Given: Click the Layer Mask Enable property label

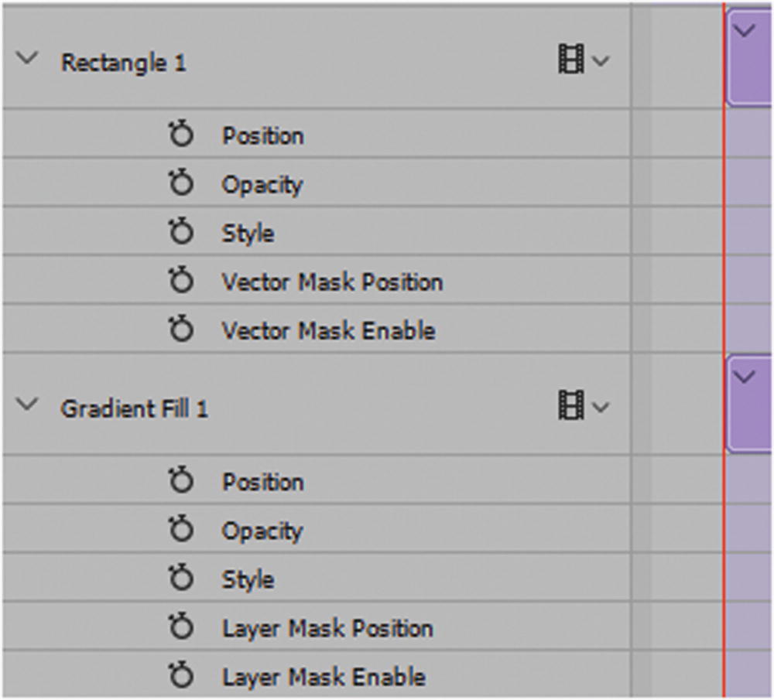Looking at the screenshot, I should [x=324, y=677].
